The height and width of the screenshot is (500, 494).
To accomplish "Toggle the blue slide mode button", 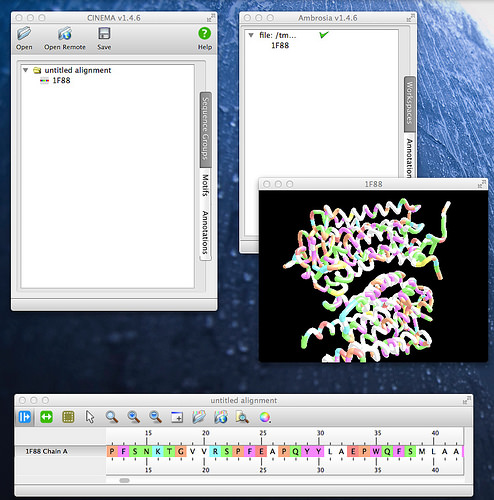I will point(25,417).
